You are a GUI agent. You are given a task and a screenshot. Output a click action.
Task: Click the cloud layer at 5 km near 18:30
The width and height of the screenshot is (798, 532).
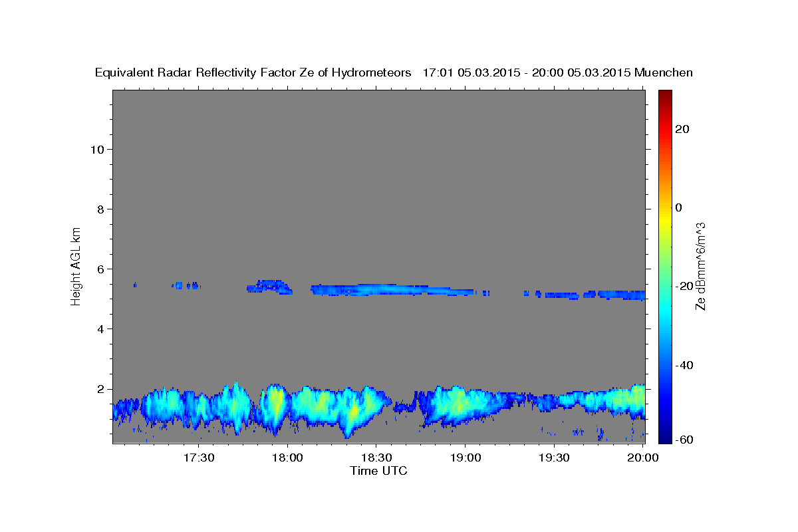392,290
